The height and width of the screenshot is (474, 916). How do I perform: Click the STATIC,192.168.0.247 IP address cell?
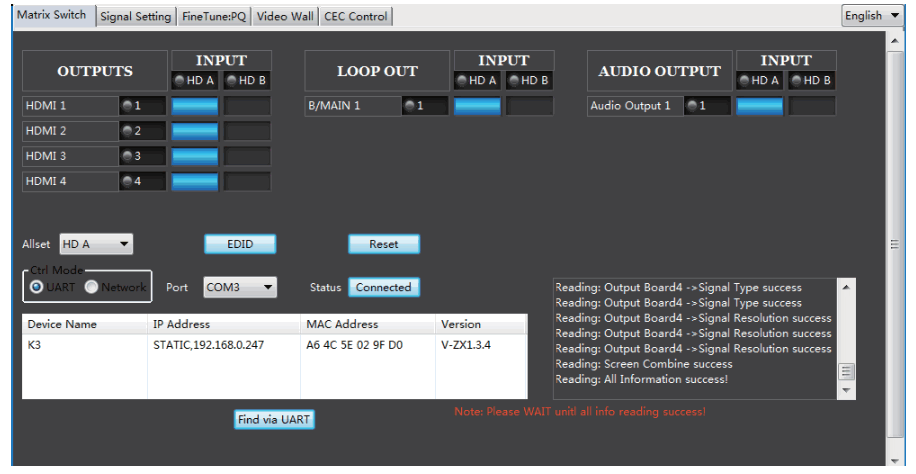coord(224,345)
